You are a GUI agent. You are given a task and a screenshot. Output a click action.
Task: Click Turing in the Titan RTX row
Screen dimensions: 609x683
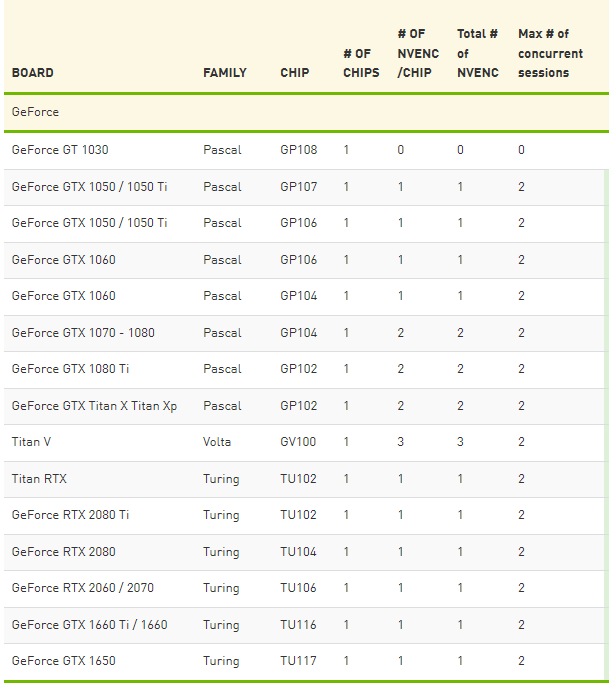[221, 480]
